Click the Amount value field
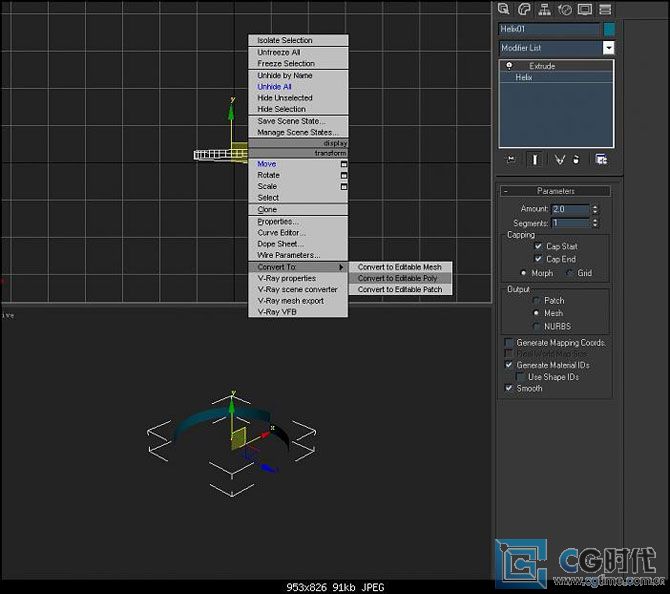Screen dimensions: 670x594 [x=570, y=209]
